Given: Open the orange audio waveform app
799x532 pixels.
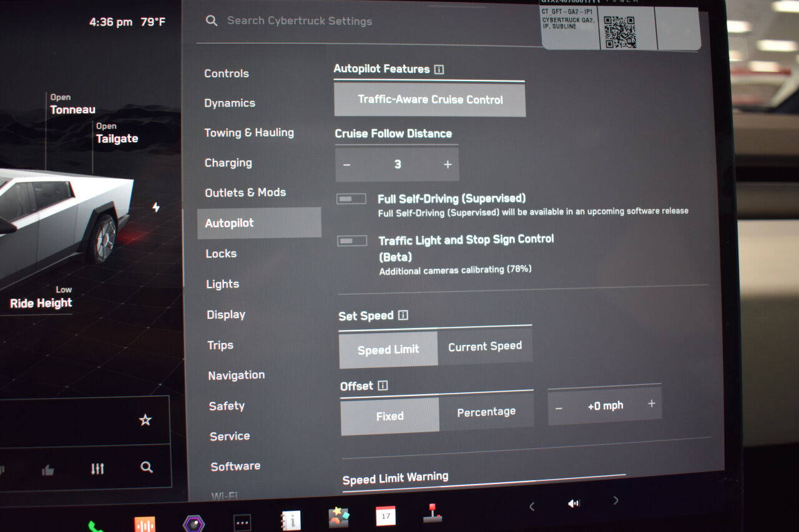Looking at the screenshot, I should point(145,525).
